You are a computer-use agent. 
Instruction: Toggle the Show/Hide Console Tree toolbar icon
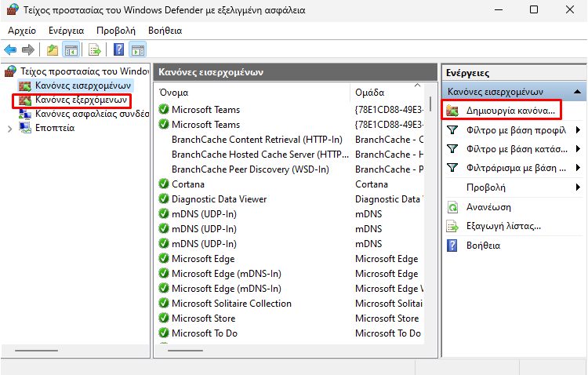pyautogui.click(x=71, y=49)
